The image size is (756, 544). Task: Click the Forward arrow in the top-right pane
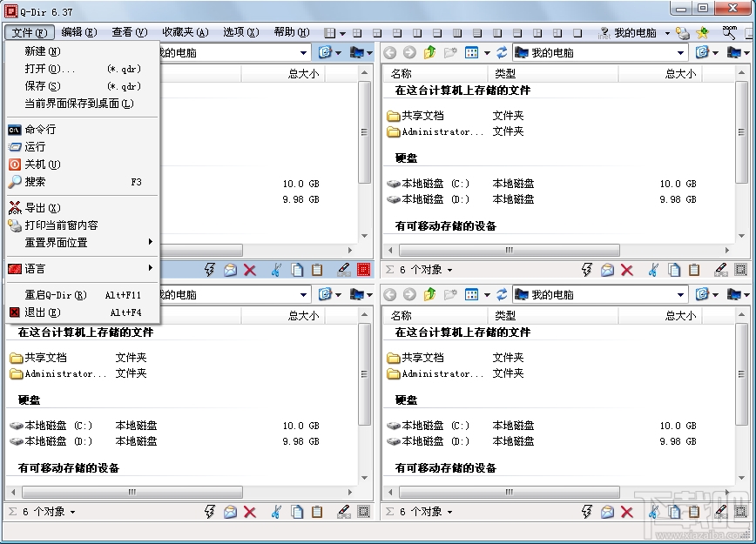[409, 52]
